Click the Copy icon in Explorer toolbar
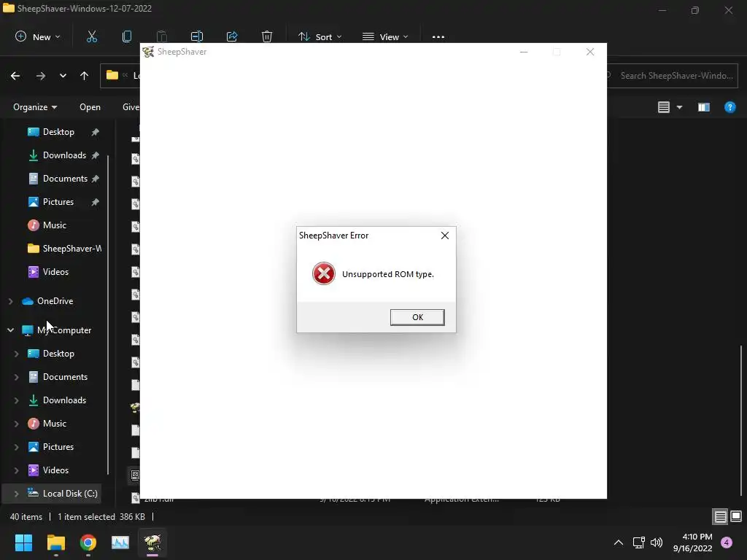Viewport: 747px width, 560px height. click(127, 36)
